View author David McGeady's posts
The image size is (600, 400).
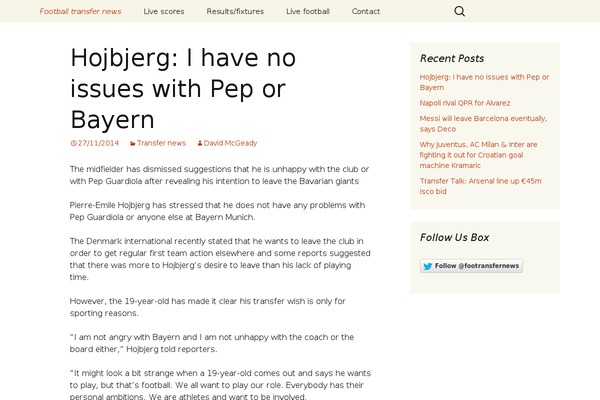[230, 143]
